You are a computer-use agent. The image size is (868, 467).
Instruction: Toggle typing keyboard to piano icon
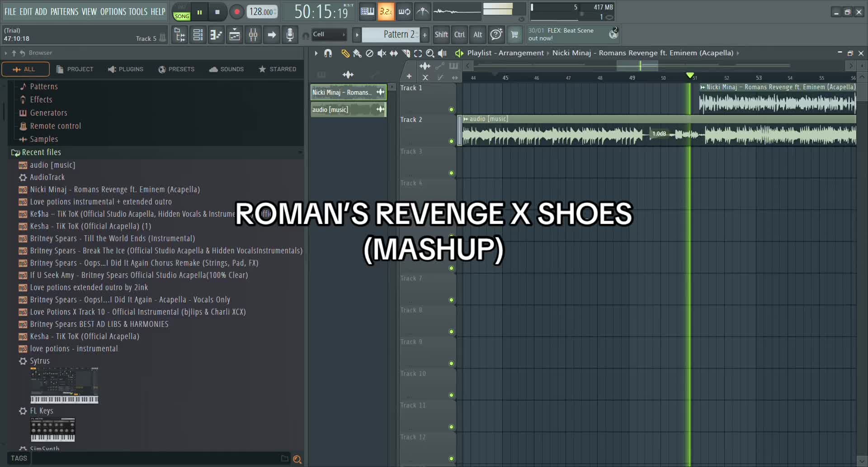(367, 12)
